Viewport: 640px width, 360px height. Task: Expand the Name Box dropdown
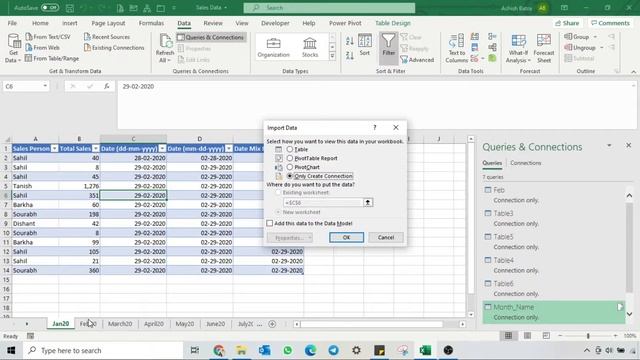[x=45, y=86]
